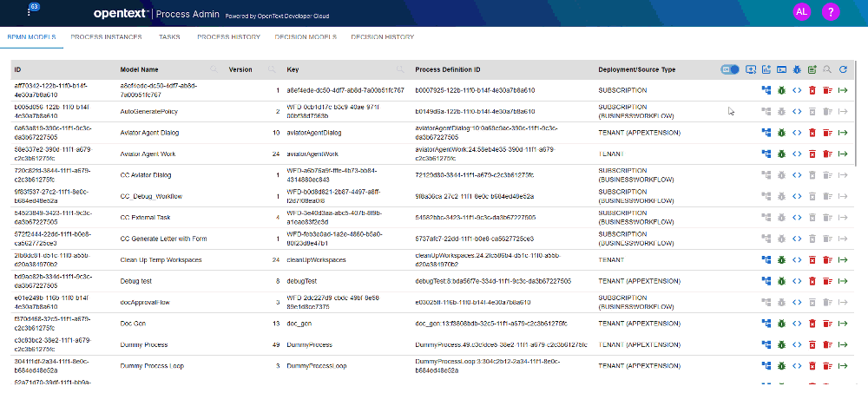The width and height of the screenshot is (868, 406).
Task: Delete the Debug test model via red trash
Action: coord(812,281)
